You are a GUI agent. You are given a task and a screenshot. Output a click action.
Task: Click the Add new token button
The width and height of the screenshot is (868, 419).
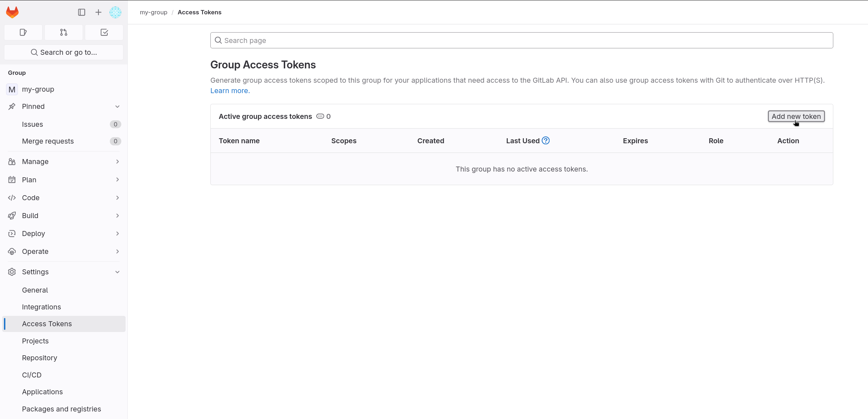click(796, 116)
